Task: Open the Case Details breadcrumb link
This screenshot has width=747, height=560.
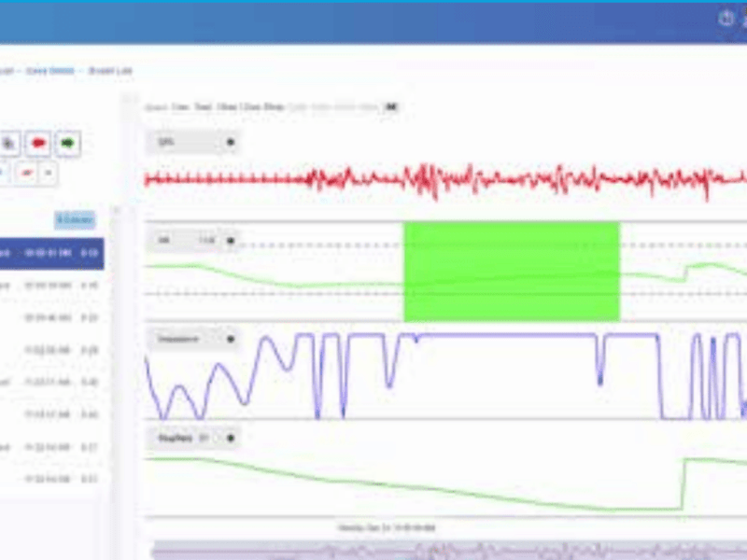Action: click(50, 71)
